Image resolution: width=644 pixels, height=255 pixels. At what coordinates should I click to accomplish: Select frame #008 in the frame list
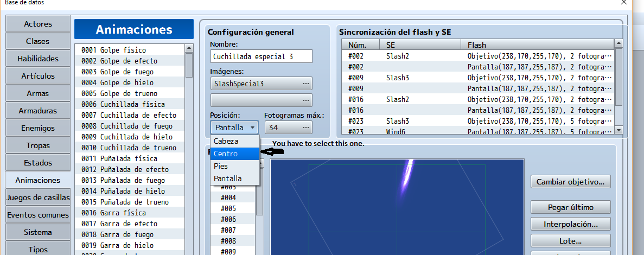coord(232,241)
